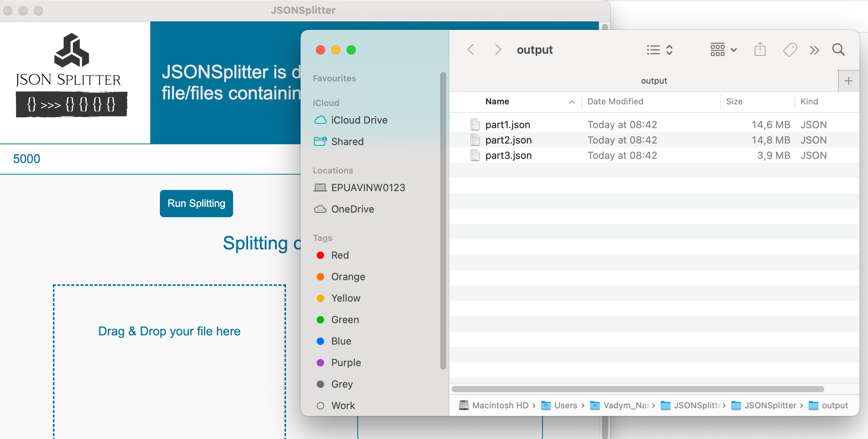The height and width of the screenshot is (439, 868).
Task: Click part3.json size 3,9 MB
Action: click(773, 155)
